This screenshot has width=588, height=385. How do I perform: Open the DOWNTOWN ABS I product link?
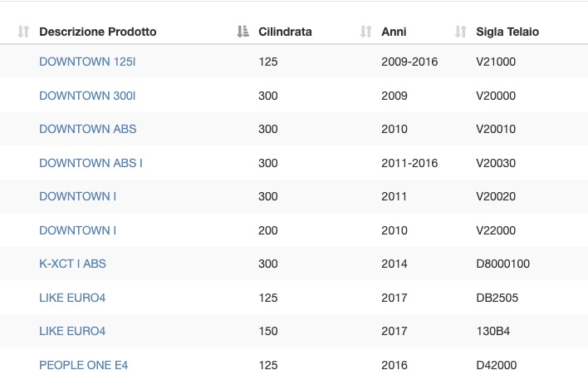(91, 163)
